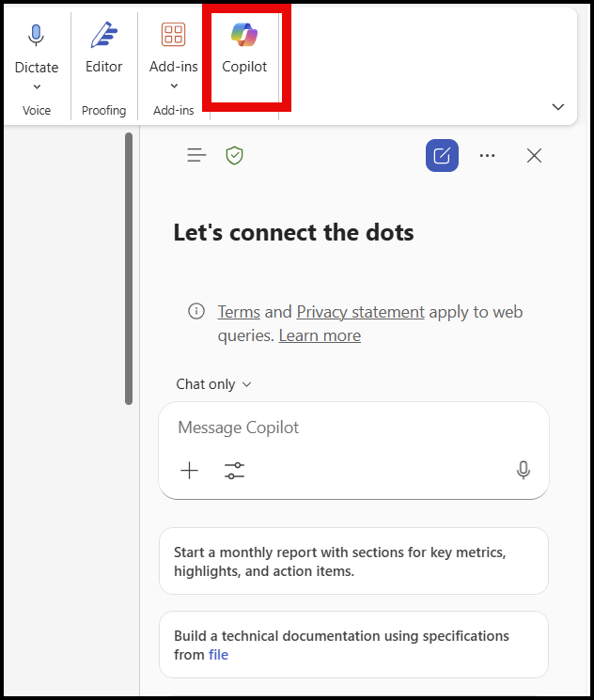The image size is (594, 700).
Task: Click the blue file link in the suggestion
Action: (x=218, y=655)
